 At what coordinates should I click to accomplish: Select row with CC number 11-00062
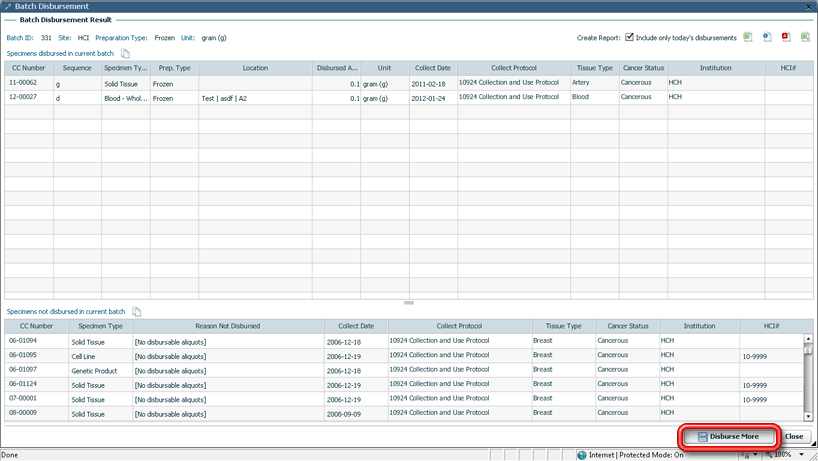tap(408, 83)
